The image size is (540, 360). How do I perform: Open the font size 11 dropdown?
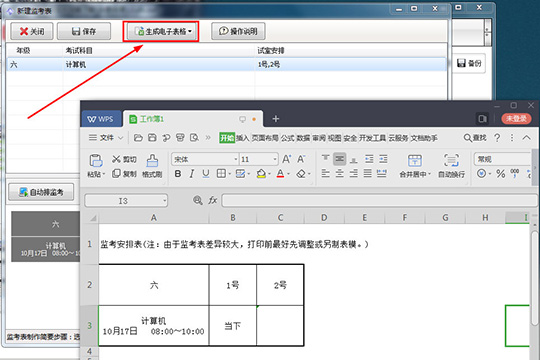[275, 159]
